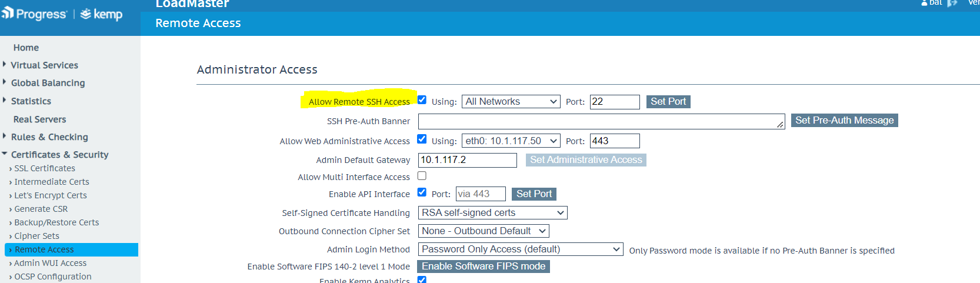Image resolution: width=980 pixels, height=283 pixels.
Task: Click the Progress logo icon
Action: (x=8, y=13)
